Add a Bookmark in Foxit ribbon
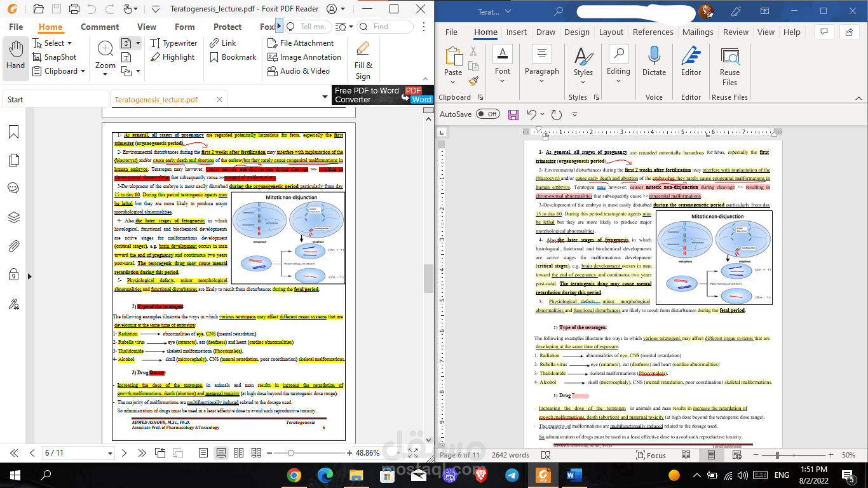 232,57
